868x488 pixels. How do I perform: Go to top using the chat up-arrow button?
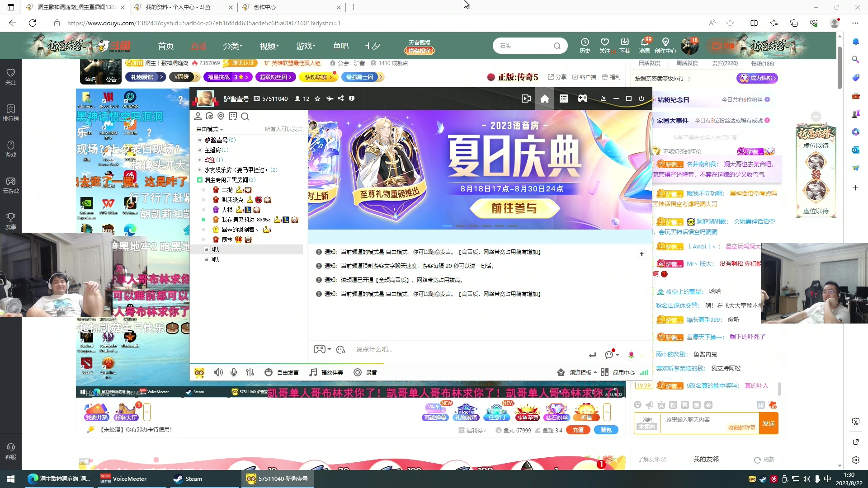click(642, 254)
